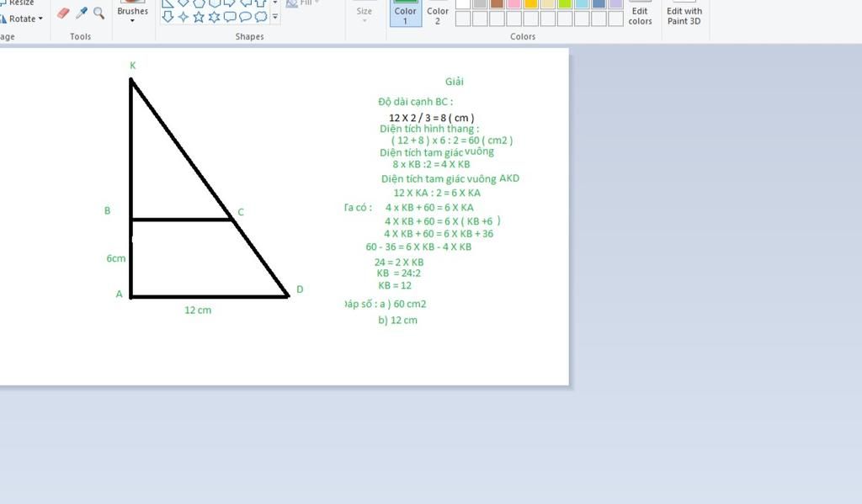Select the Magnifier zoom tool

(99, 13)
